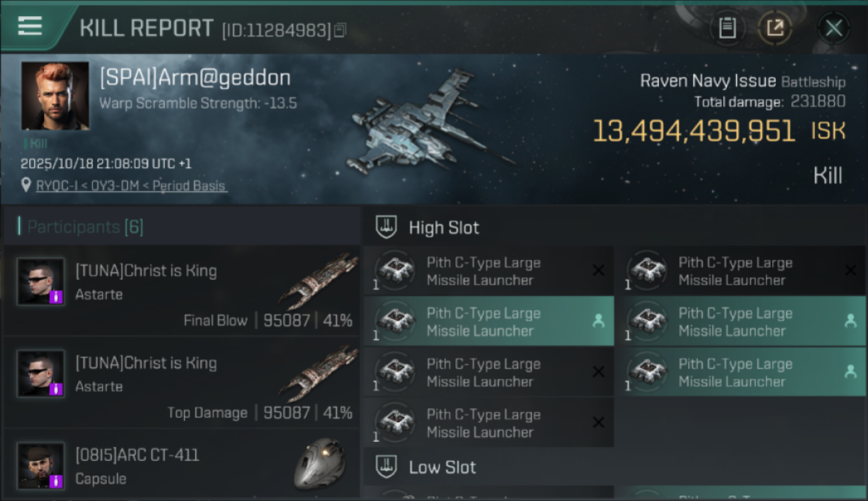The height and width of the screenshot is (501, 868).
Task: Click dropped launcher's person icon, left column
Action: (x=598, y=321)
